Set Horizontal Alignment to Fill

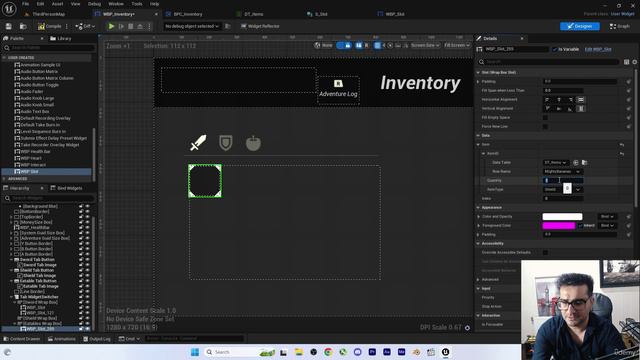click(x=581, y=100)
